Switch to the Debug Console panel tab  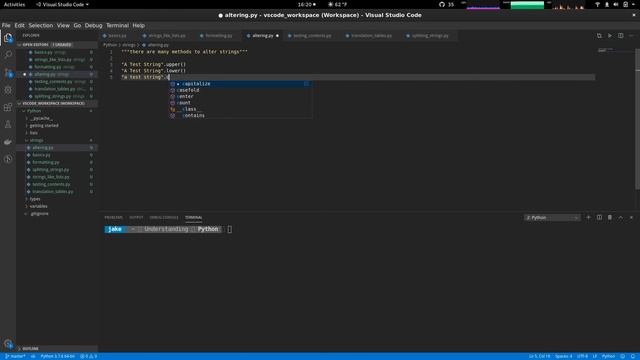click(164, 218)
